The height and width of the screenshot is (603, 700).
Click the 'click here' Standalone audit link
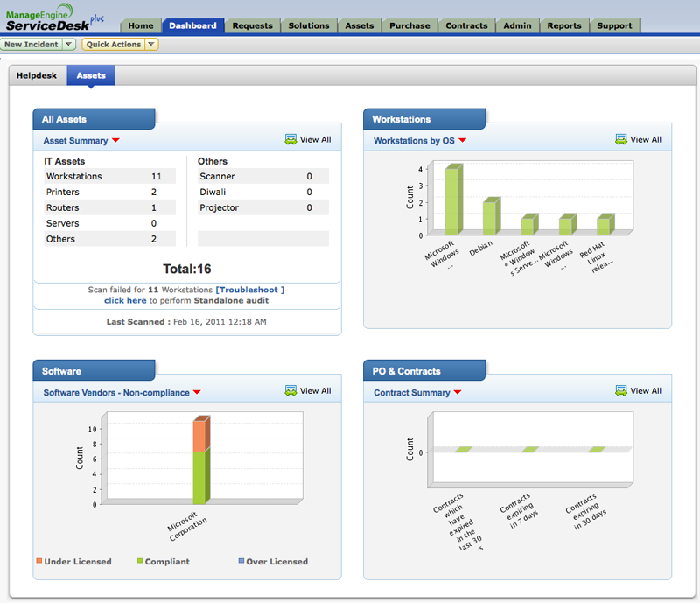(125, 300)
